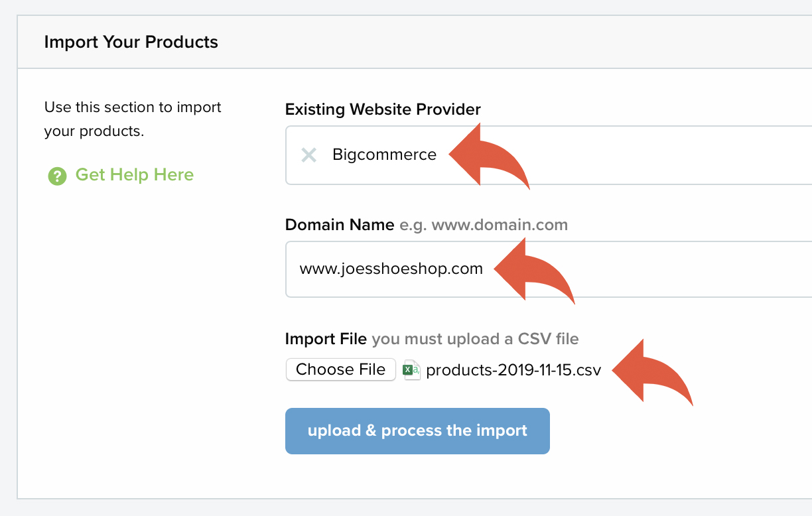Click upload & process the import
812x516 pixels.
[x=417, y=431]
